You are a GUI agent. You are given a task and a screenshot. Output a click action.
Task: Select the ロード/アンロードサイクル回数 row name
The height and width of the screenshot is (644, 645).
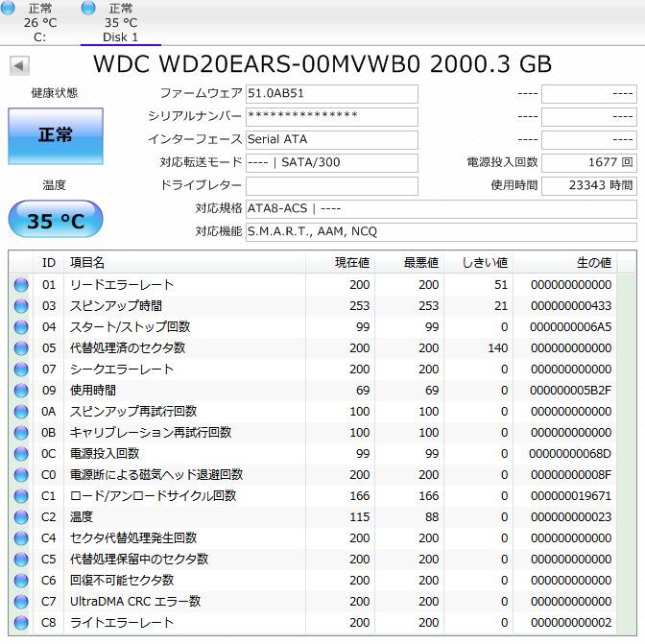(153, 496)
